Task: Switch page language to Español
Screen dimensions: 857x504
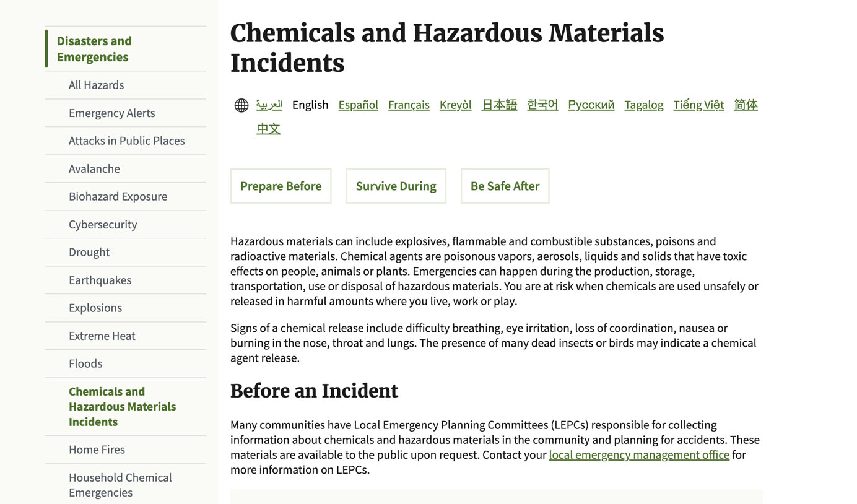Action: 358,105
